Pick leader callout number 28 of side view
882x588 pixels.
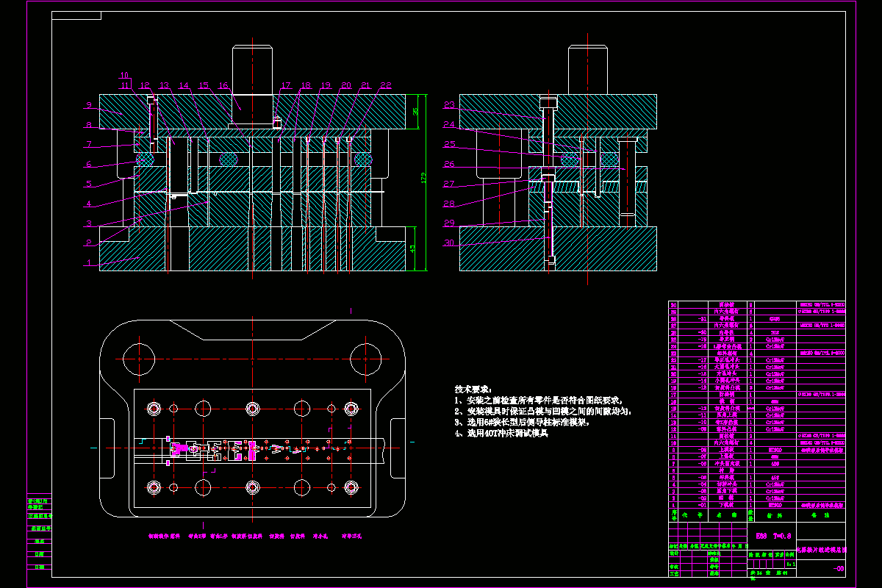[449, 204]
